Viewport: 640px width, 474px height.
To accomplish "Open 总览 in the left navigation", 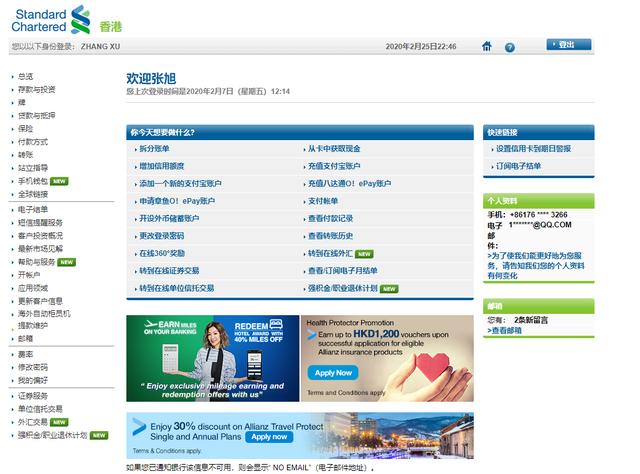I will click(x=25, y=76).
